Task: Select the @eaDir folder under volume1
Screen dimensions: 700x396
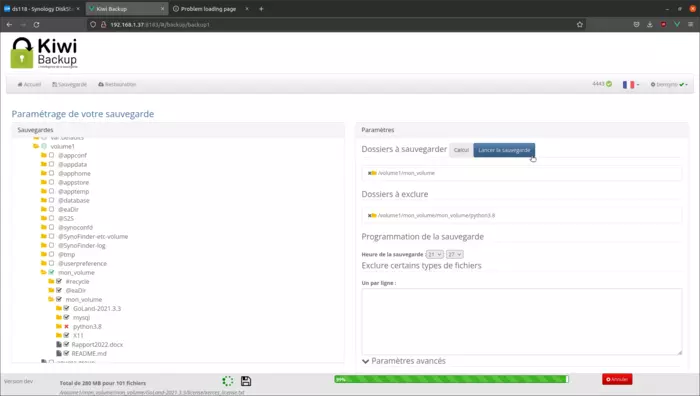Action: pos(68,209)
